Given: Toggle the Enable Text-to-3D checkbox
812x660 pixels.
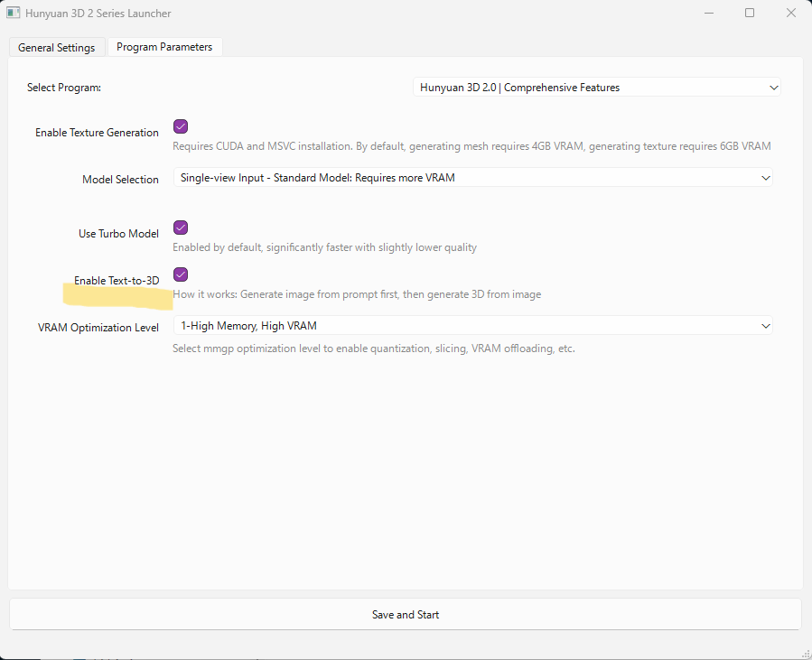Looking at the screenshot, I should tap(181, 274).
